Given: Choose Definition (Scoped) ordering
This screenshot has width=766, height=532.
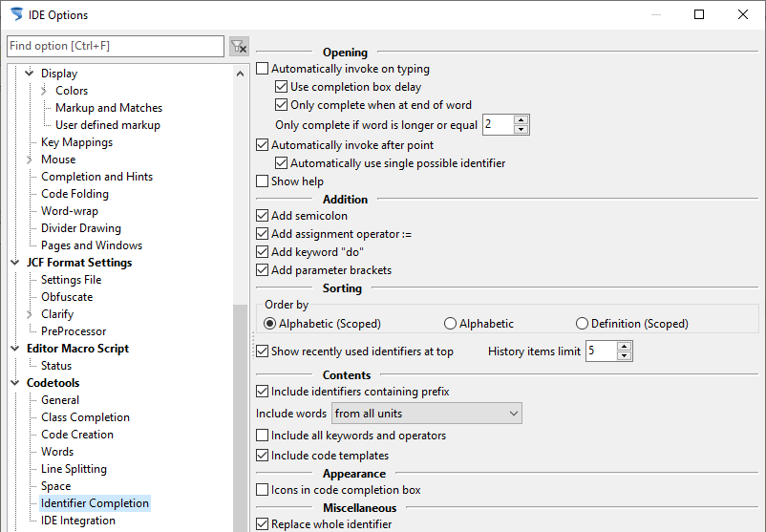Looking at the screenshot, I should (x=582, y=324).
